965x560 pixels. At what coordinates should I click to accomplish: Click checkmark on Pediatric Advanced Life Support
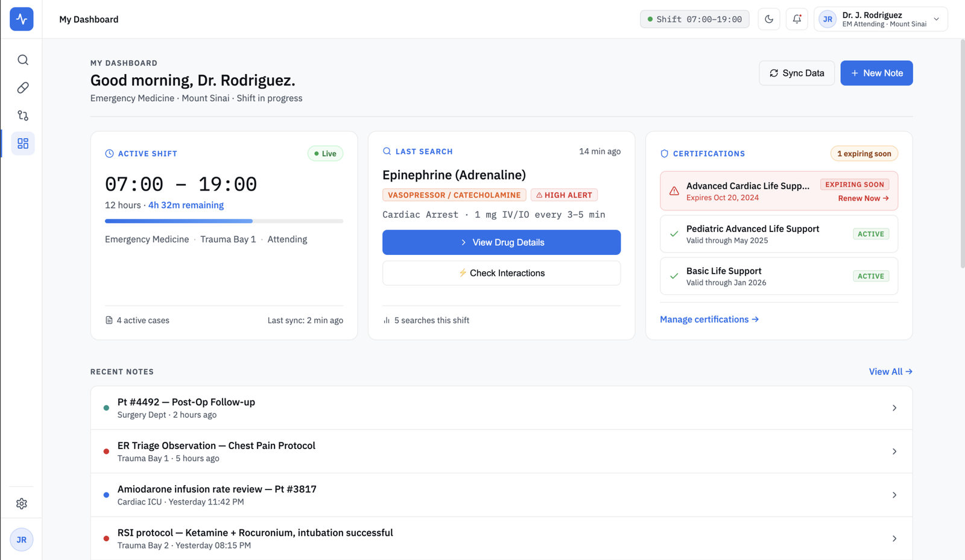coord(674,234)
